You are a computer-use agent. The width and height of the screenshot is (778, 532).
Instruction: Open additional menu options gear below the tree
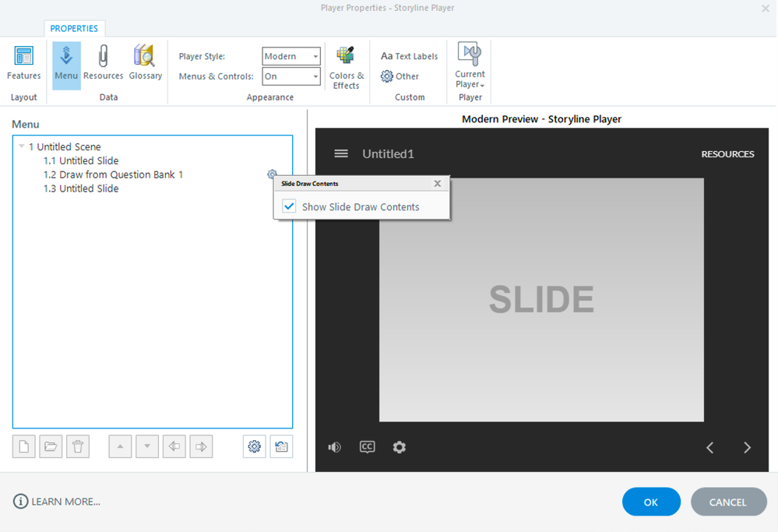pos(254,446)
